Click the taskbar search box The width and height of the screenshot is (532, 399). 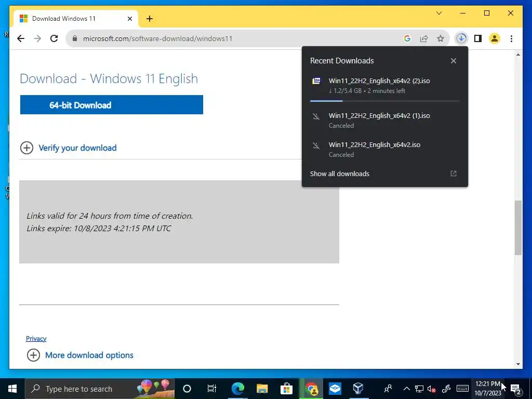click(100, 389)
